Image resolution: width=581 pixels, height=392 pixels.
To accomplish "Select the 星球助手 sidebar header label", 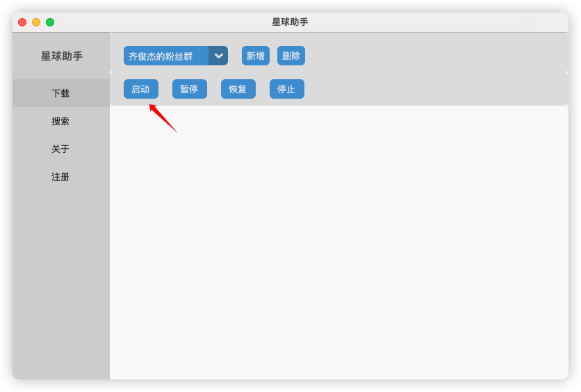I will click(62, 56).
